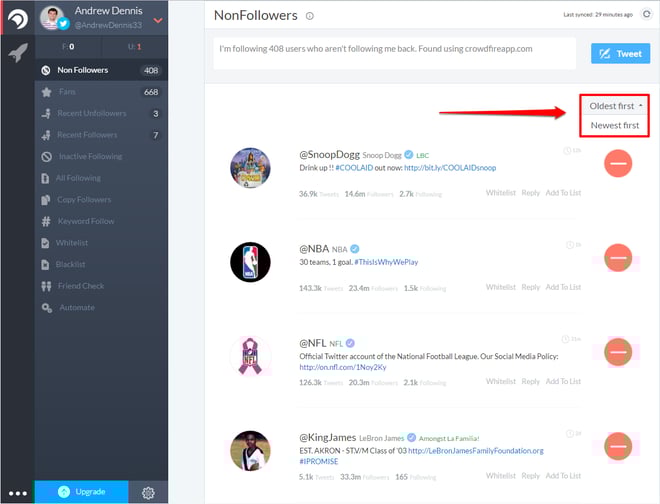Image resolution: width=660 pixels, height=504 pixels.
Task: Open Recent Unfollowers menu item
Action: click(101, 113)
